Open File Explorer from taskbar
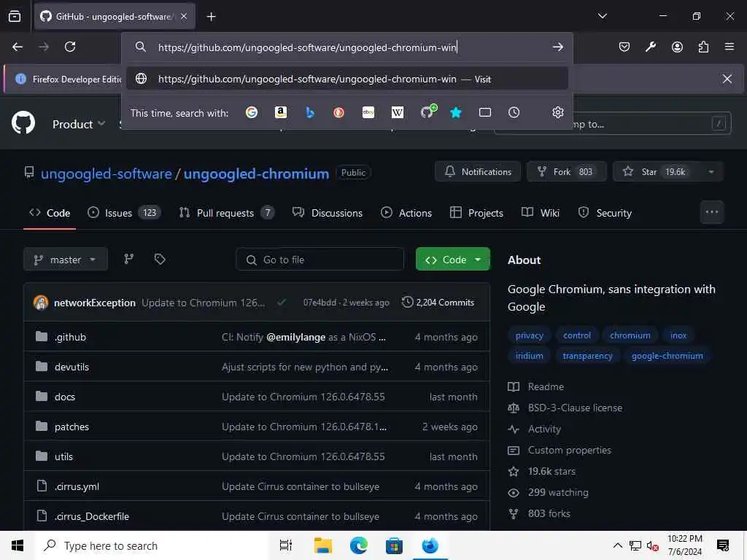The image size is (747, 560). [x=323, y=545]
